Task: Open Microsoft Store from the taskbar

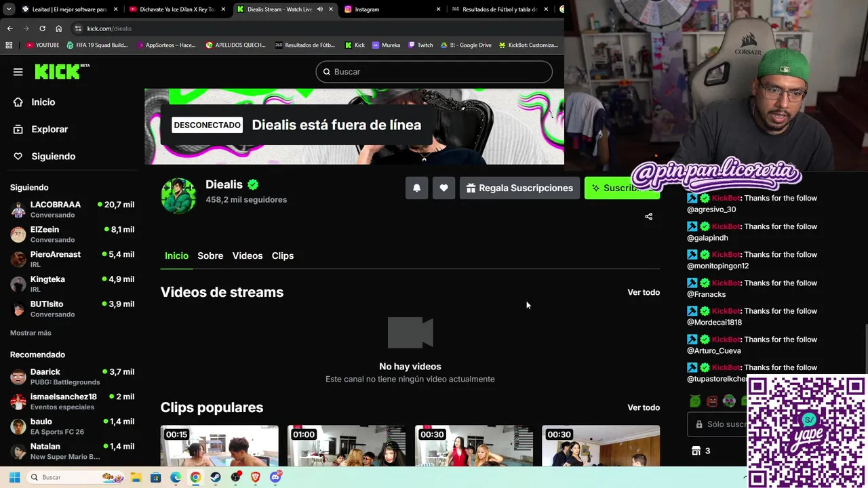Action: coord(155,477)
